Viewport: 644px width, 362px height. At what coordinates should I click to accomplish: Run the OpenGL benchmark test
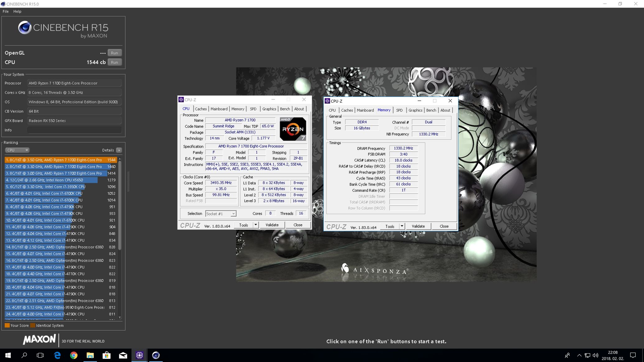coord(114,53)
